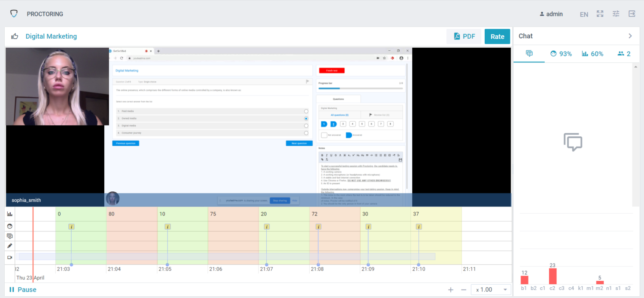Jump to the 21:11 time label

[469, 269]
